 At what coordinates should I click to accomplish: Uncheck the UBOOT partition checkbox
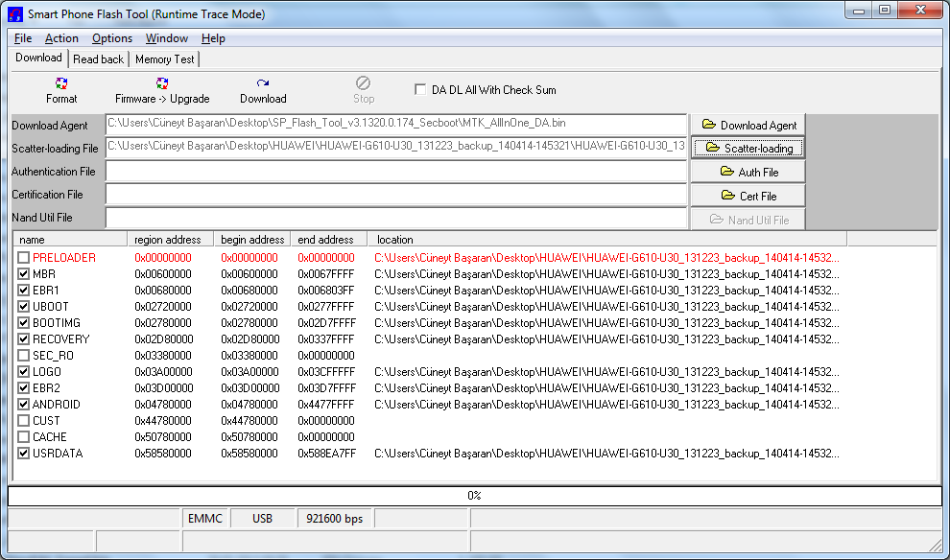pyautogui.click(x=24, y=307)
